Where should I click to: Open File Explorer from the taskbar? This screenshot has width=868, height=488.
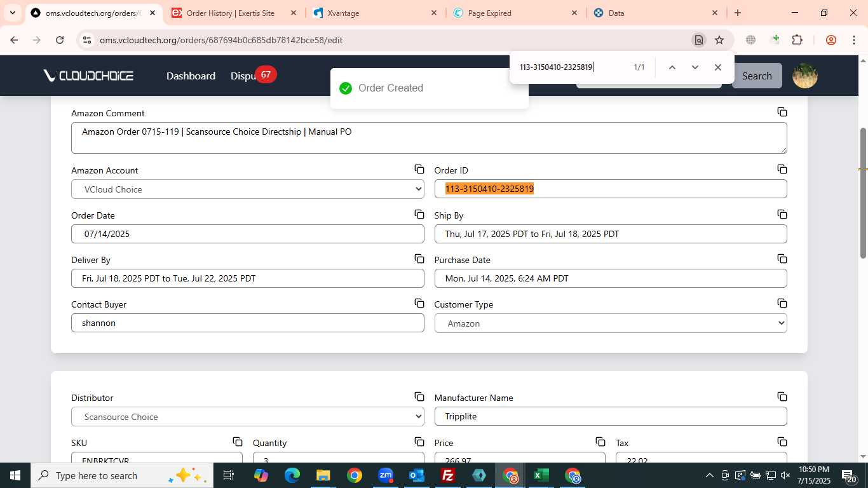click(x=323, y=475)
